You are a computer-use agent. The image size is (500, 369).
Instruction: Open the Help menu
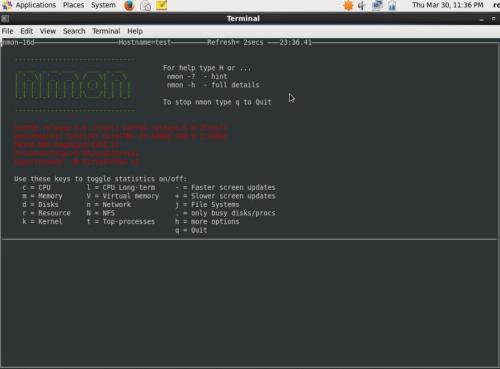135,31
